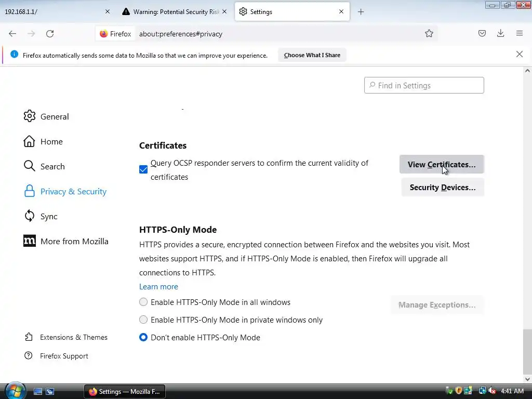
Task: Open Sync settings arrows icon
Action: coord(29,216)
